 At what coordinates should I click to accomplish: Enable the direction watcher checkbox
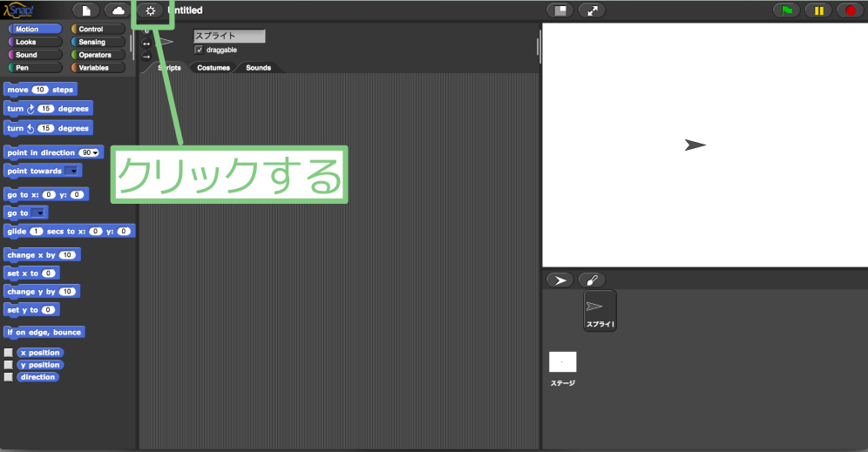(x=9, y=377)
